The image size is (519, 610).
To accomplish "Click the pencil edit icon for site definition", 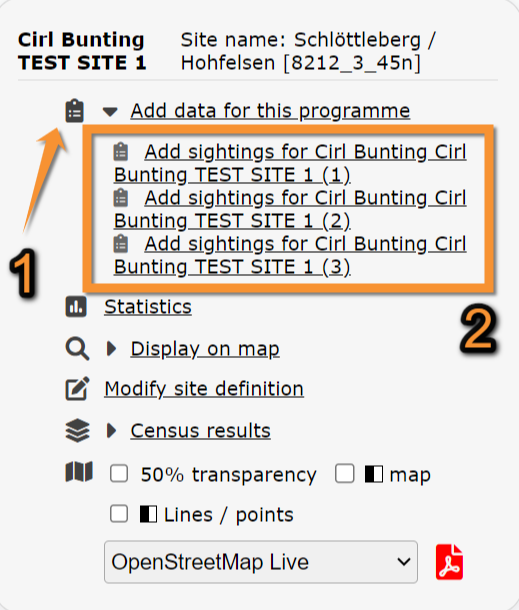I will click(77, 388).
